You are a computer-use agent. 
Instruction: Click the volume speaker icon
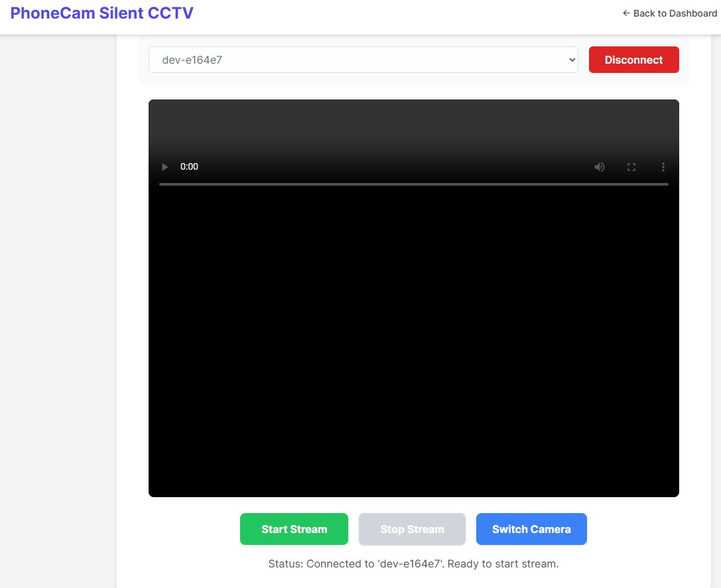599,166
